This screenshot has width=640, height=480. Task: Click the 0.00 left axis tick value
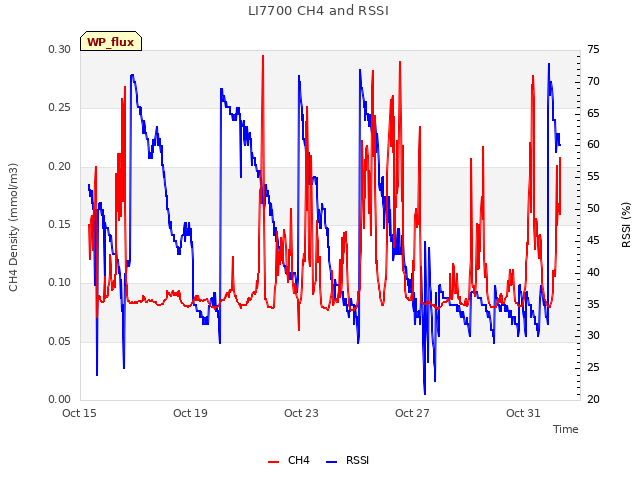(x=60, y=399)
